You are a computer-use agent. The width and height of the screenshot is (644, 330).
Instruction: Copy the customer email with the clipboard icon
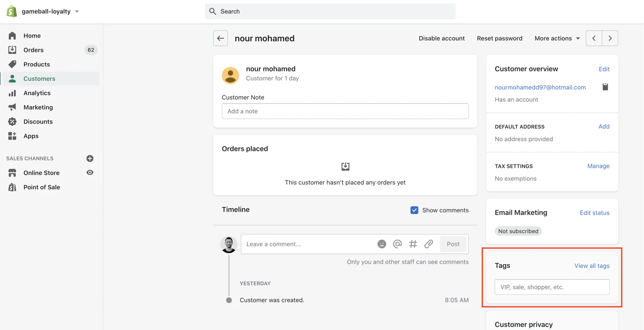point(605,87)
